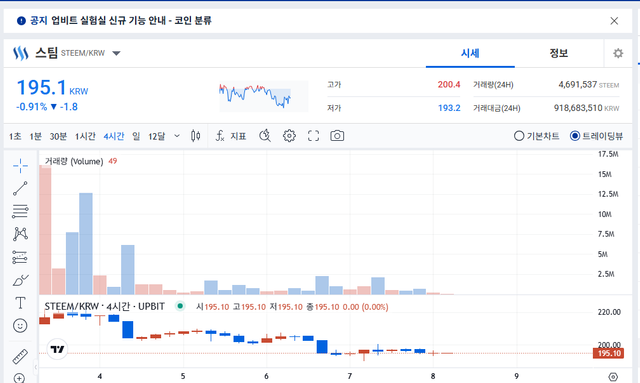The image size is (640, 383).
Task: Expand the time interval dropdown chevron
Action: 177,136
